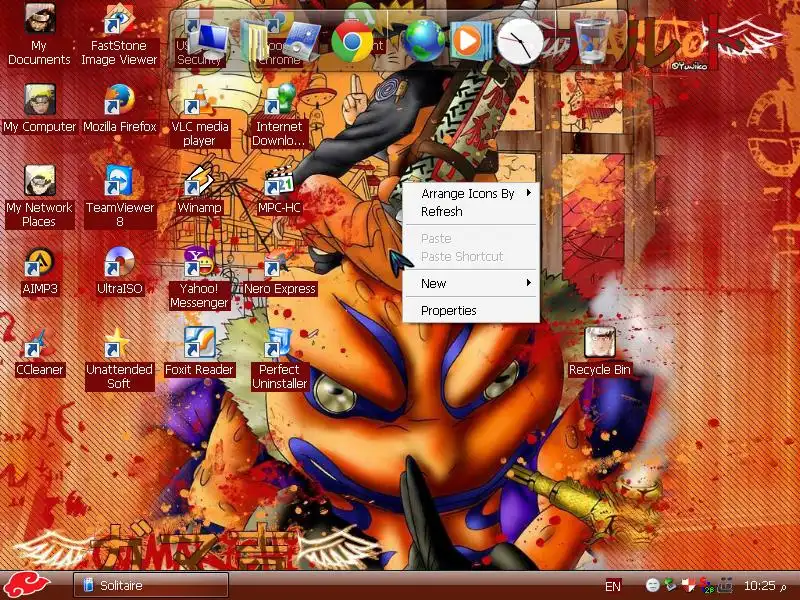800x600 pixels.
Task: Select the Recycle Bin desktop icon
Action: [x=599, y=352]
